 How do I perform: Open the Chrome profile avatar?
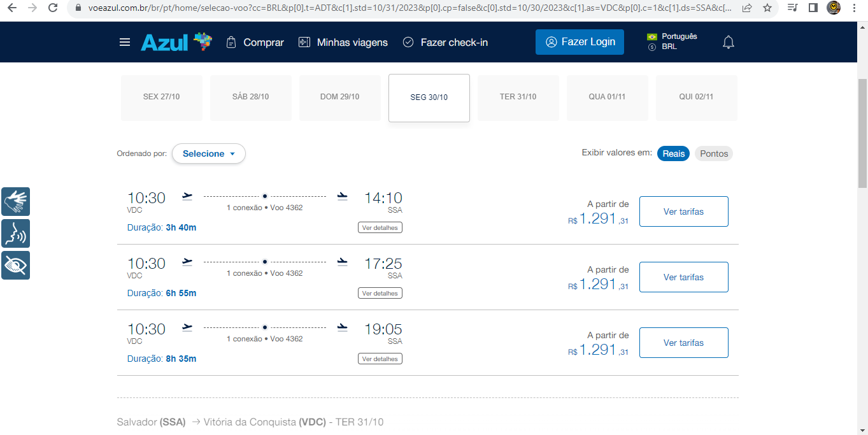point(834,8)
